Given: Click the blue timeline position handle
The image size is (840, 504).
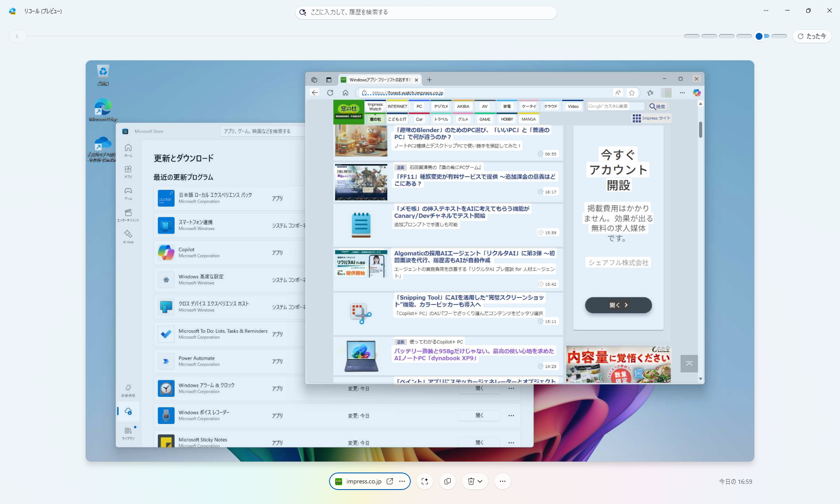Looking at the screenshot, I should click(759, 36).
